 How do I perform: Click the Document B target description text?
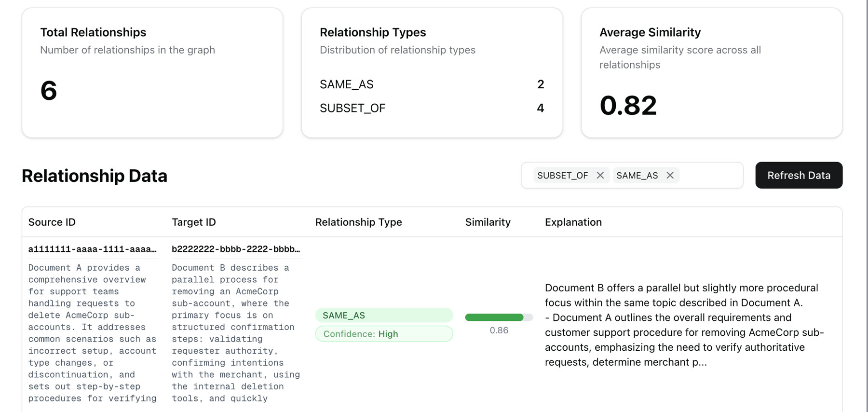coord(236,333)
